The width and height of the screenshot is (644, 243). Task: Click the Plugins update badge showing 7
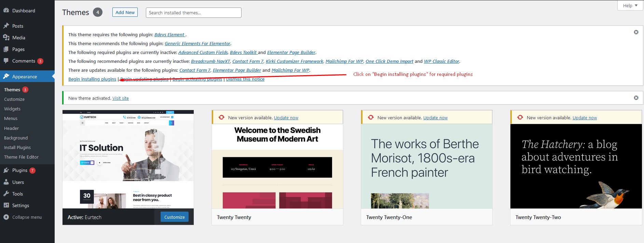click(x=32, y=171)
